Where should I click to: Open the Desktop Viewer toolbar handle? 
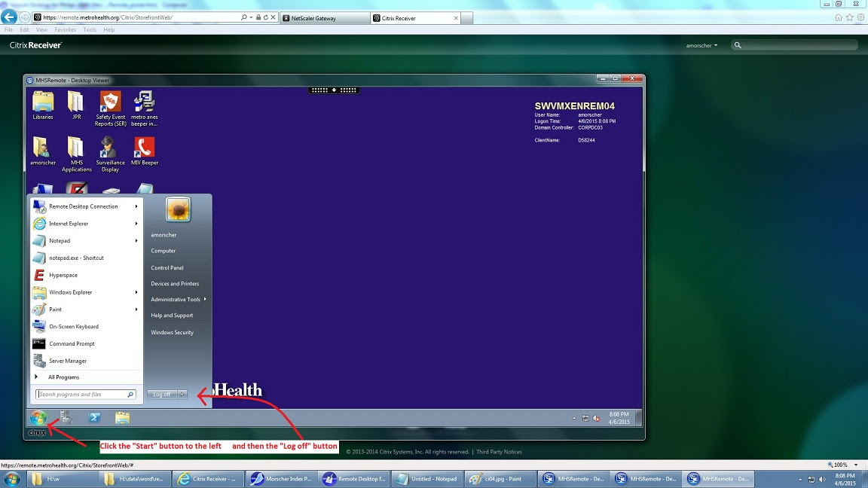(x=334, y=90)
